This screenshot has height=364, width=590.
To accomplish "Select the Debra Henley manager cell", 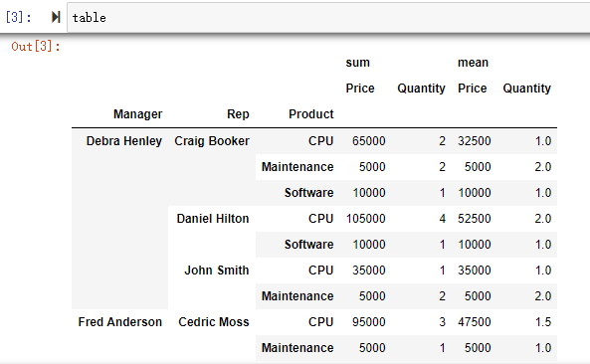I will pos(124,140).
